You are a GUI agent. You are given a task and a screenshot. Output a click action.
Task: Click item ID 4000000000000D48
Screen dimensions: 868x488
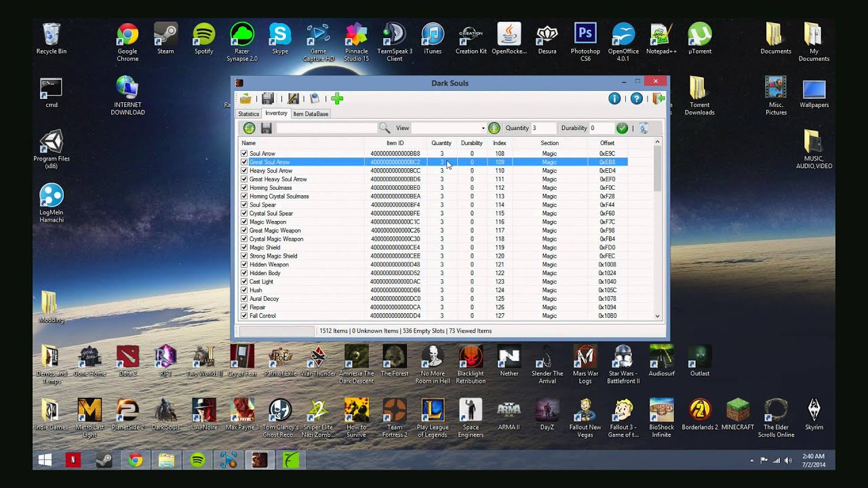[x=396, y=264]
